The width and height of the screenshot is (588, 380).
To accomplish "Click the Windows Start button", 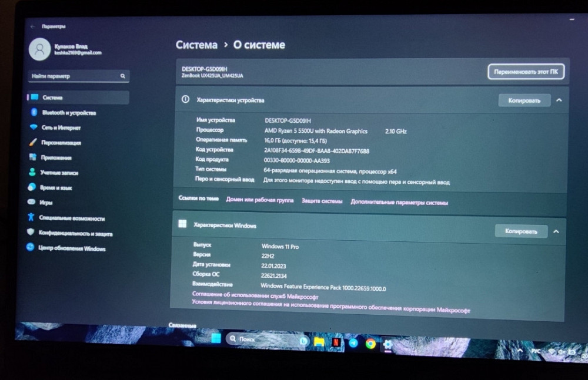I will (x=216, y=338).
